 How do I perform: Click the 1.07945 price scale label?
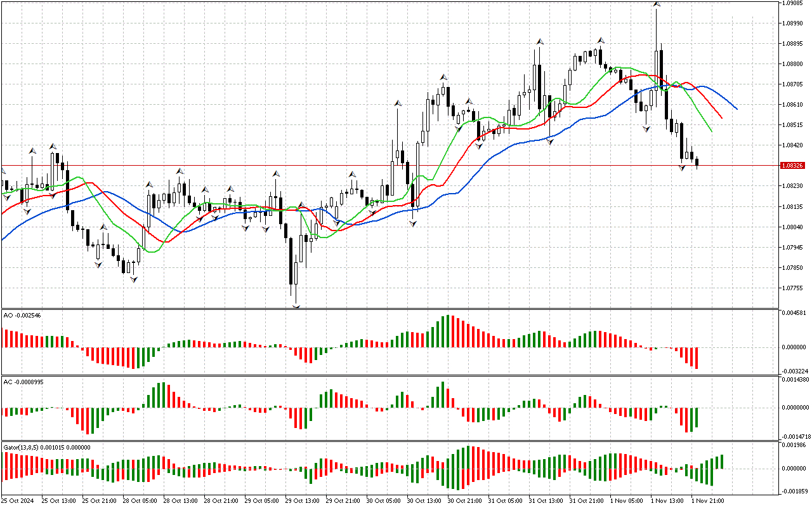[793, 248]
